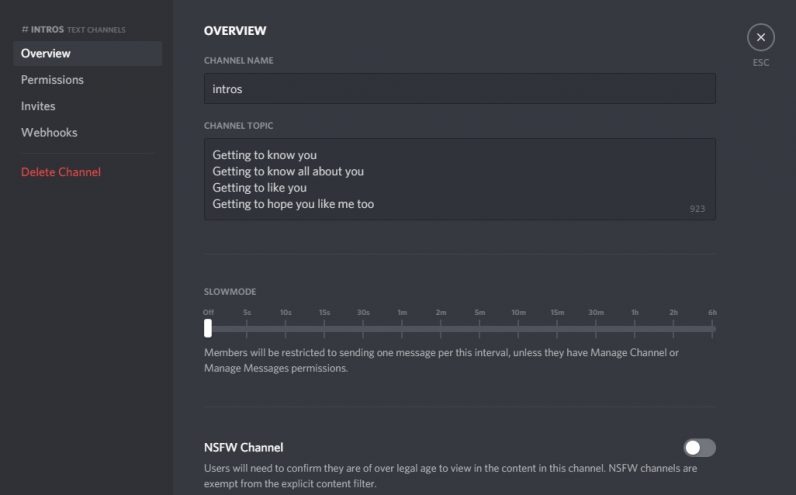Viewport: 796px width, 495px height.
Task: Set slowmode to 1m on slider
Action: coord(402,328)
